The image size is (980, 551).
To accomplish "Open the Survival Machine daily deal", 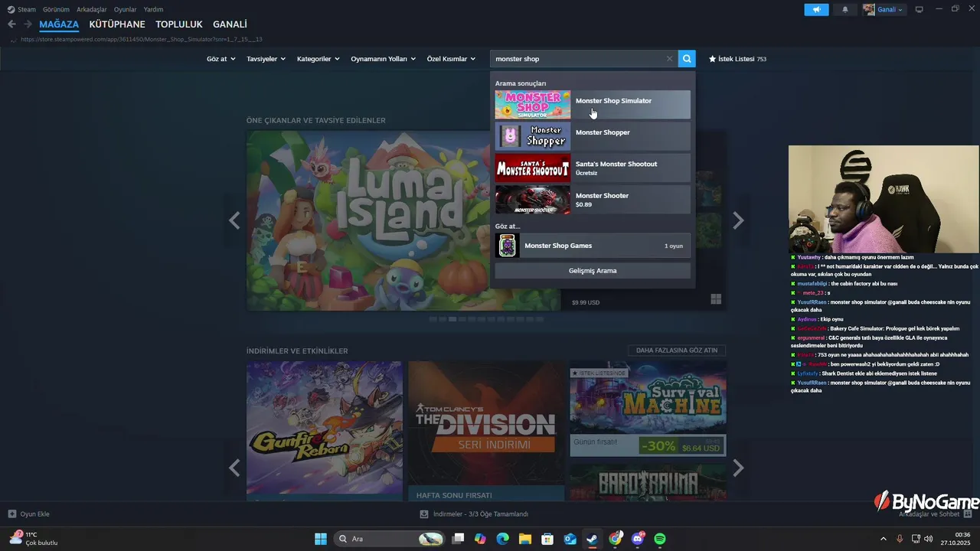I will coord(648,409).
